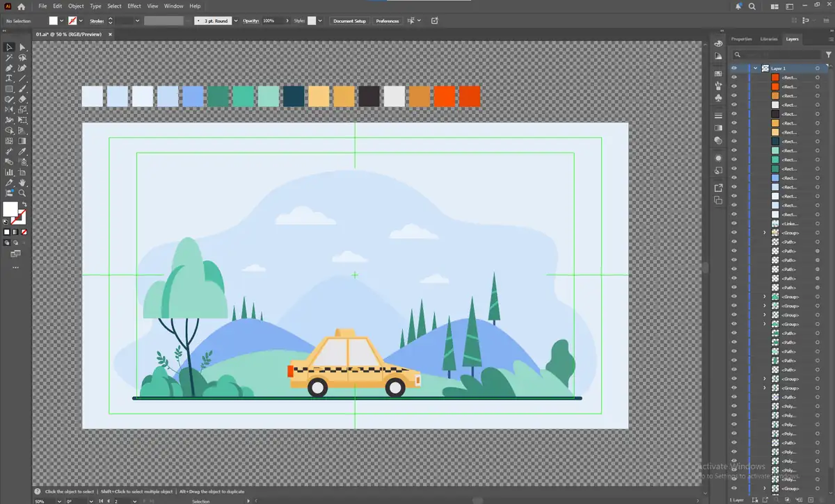Hide the topmost rectangle sublayer
Screen dimensions: 835x504
coord(733,77)
